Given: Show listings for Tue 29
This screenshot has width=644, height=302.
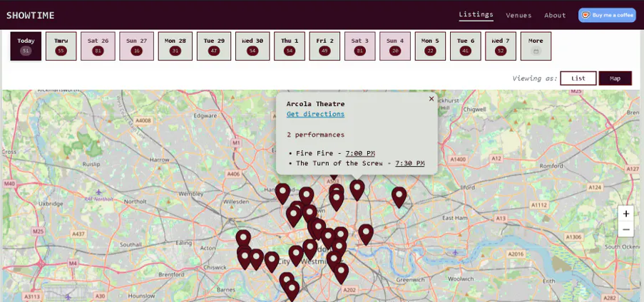Looking at the screenshot, I should click(214, 46).
